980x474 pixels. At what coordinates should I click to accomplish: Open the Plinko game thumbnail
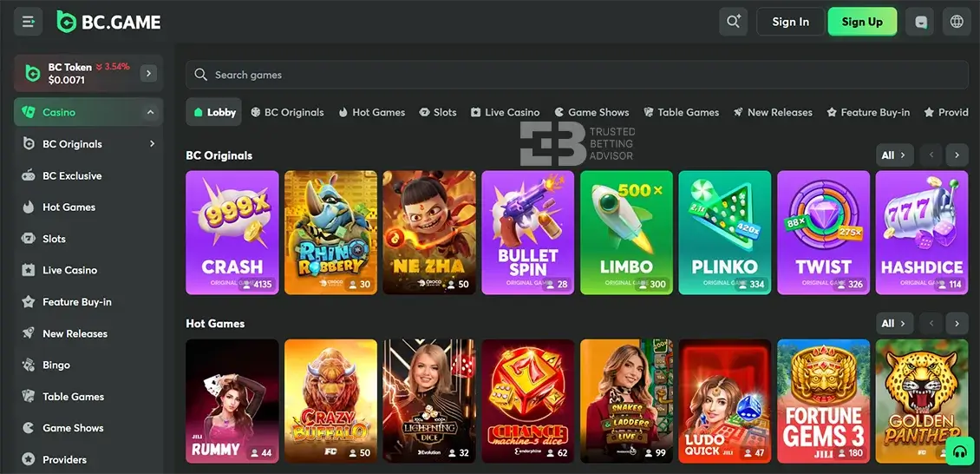click(x=724, y=233)
